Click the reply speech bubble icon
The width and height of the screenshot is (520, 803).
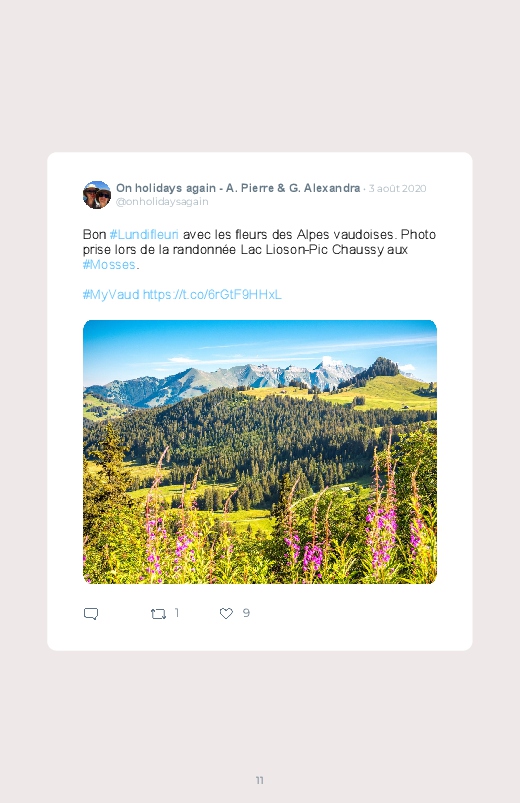point(91,614)
